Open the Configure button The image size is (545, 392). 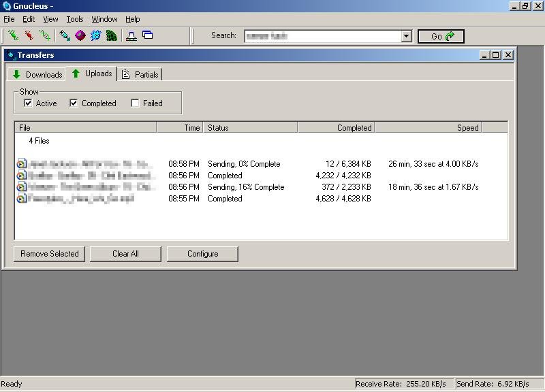pyautogui.click(x=202, y=254)
